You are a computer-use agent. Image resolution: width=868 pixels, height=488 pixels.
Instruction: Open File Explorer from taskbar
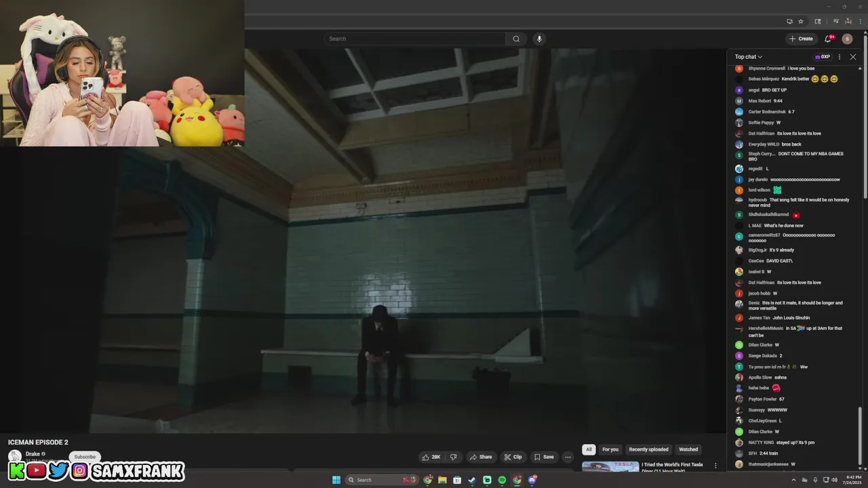(442, 480)
